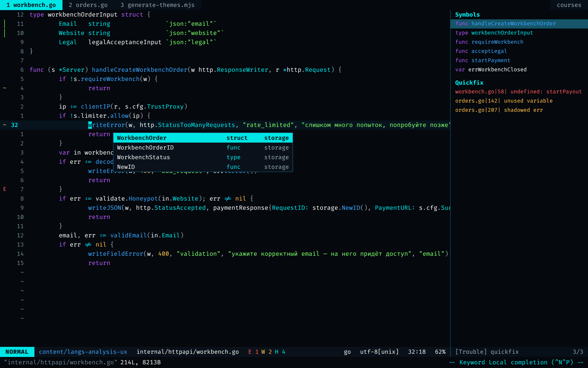Click validate.Honeypot call in code

[x=127, y=198]
